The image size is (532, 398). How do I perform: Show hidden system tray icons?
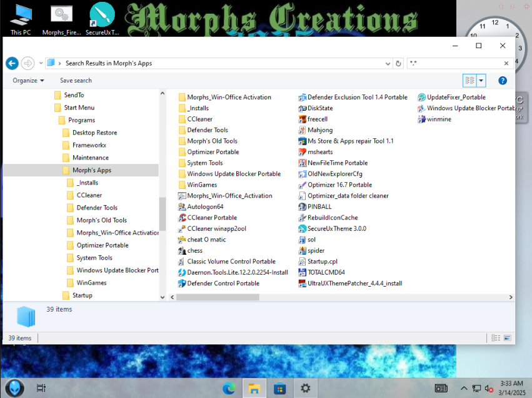(464, 388)
